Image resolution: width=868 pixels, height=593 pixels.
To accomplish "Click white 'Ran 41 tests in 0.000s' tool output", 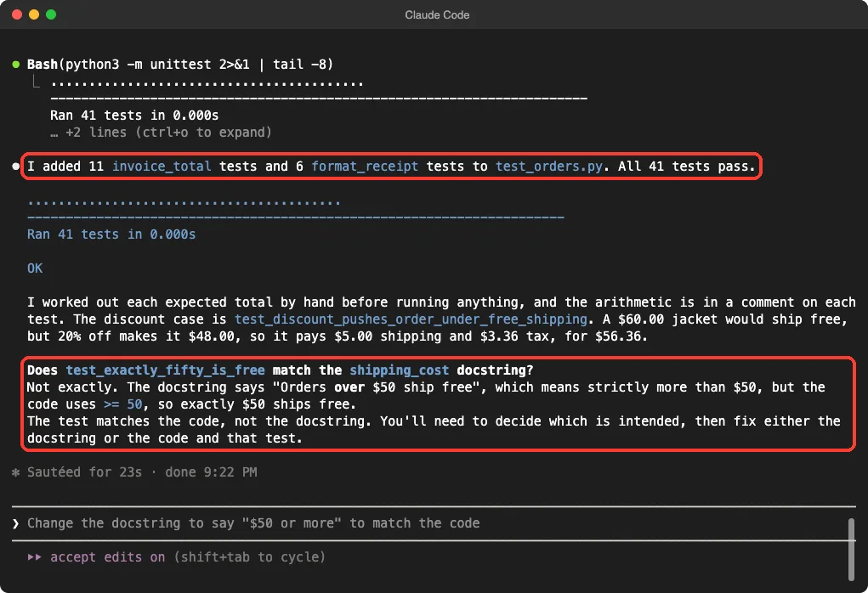I will coord(134,116).
